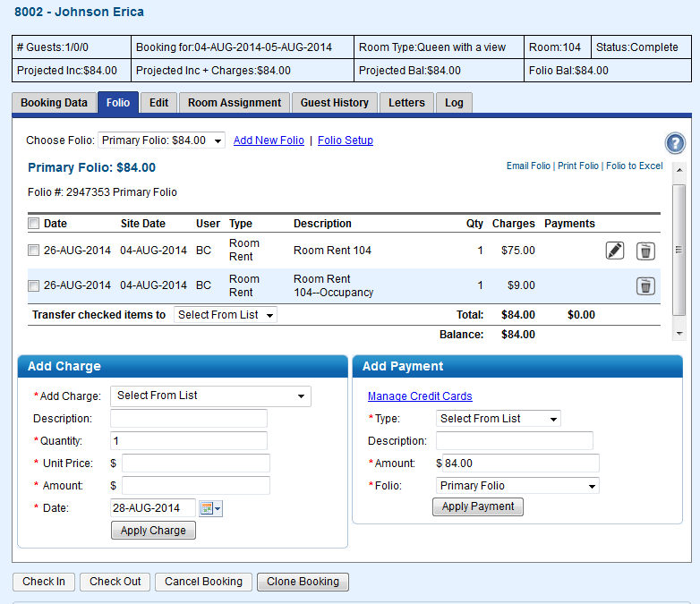Viewport: 700px width, 604px height.
Task: Select the Folio tab
Action: (118, 103)
